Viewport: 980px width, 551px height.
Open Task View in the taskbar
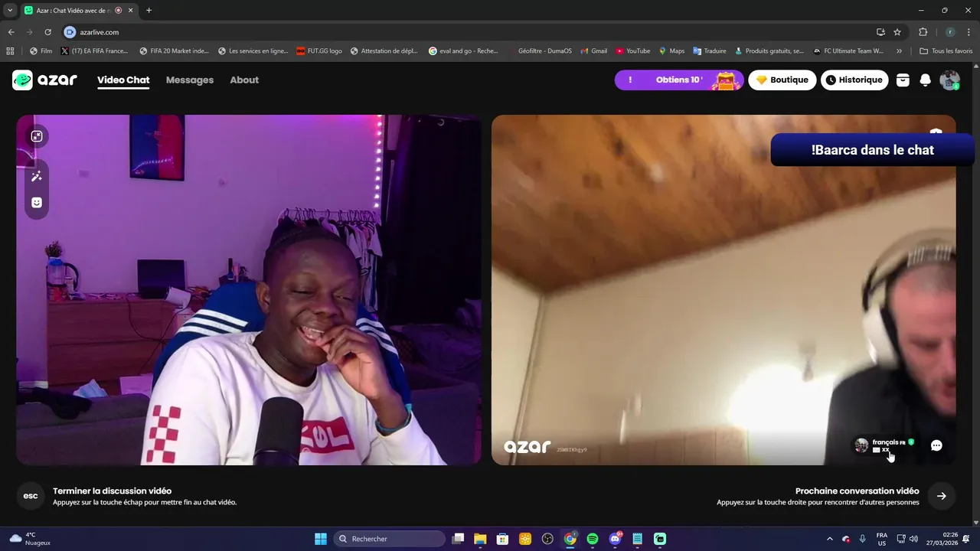pos(458,539)
